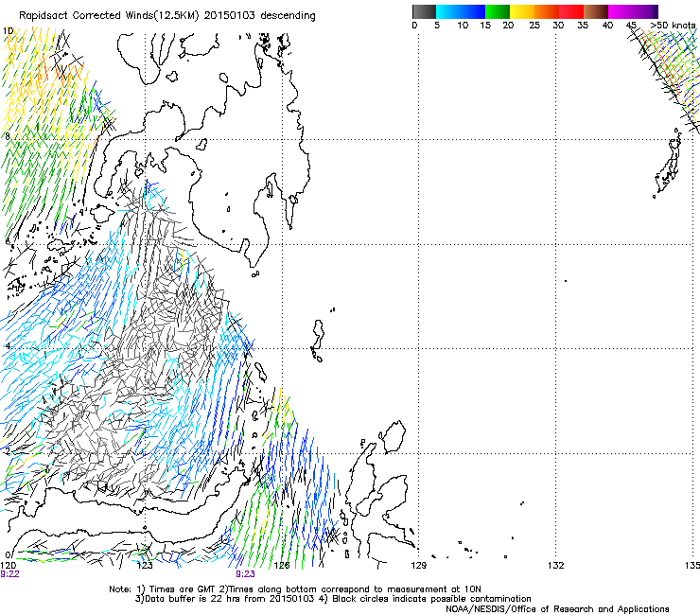Click the legend tick label '25'
The image size is (700, 615).
pos(534,26)
